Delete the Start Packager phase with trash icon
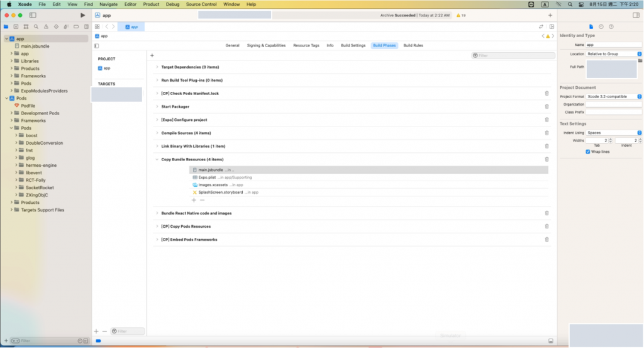Screen dimensions: 644x348 pyautogui.click(x=547, y=106)
